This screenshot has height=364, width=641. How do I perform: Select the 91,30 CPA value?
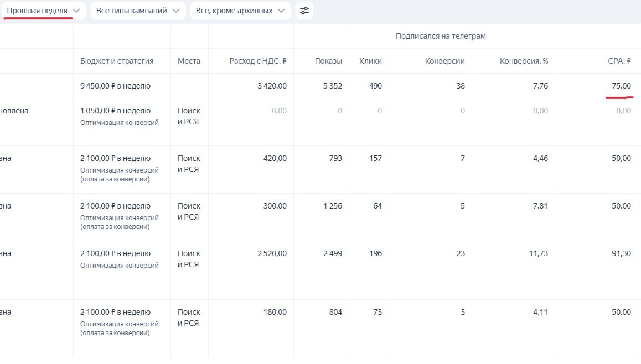[621, 253]
